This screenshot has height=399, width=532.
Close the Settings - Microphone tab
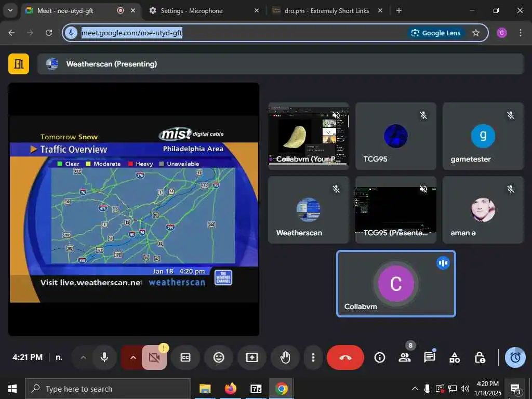[x=257, y=10]
